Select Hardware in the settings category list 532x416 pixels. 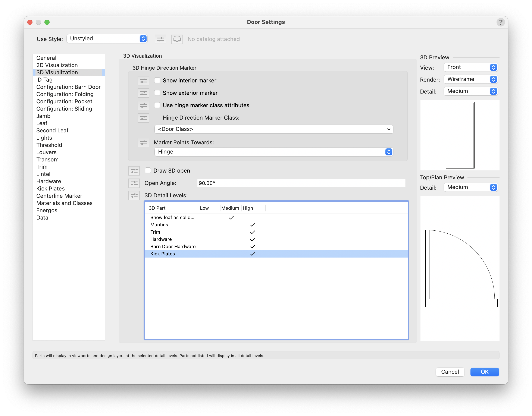[49, 181]
